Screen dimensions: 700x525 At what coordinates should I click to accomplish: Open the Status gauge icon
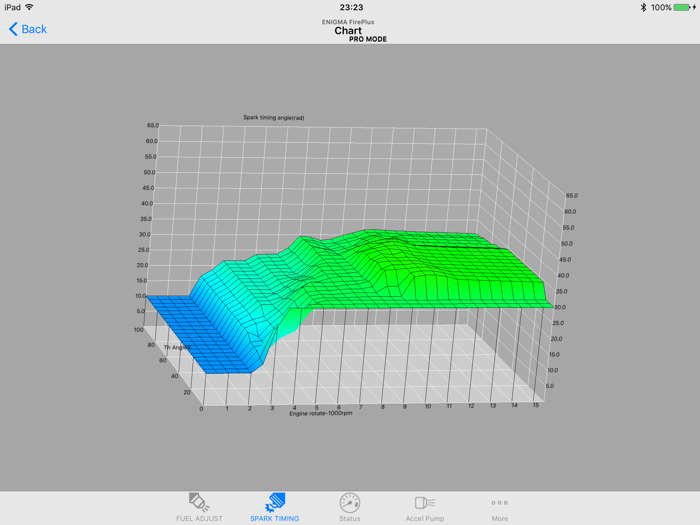click(349, 502)
